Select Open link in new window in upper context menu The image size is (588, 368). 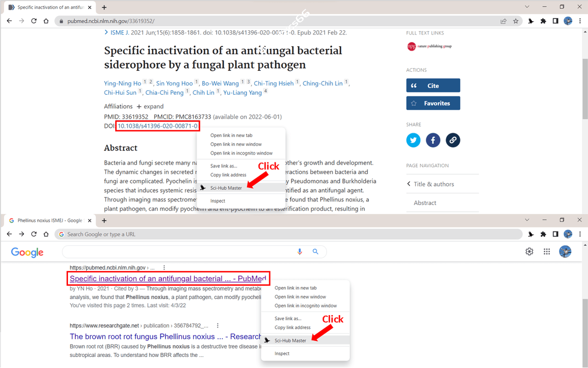pyautogui.click(x=236, y=144)
